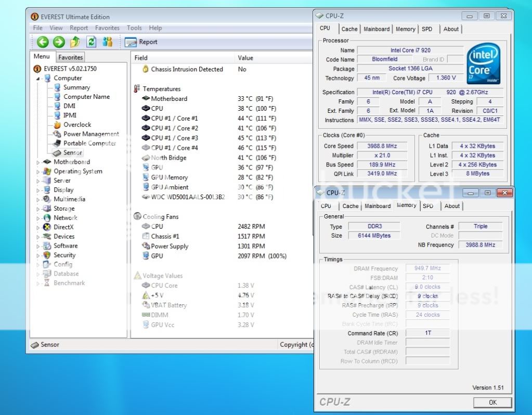Image resolution: width=532 pixels, height=415 pixels.
Task: Click the Up folder toolbar icon
Action: coord(75,42)
